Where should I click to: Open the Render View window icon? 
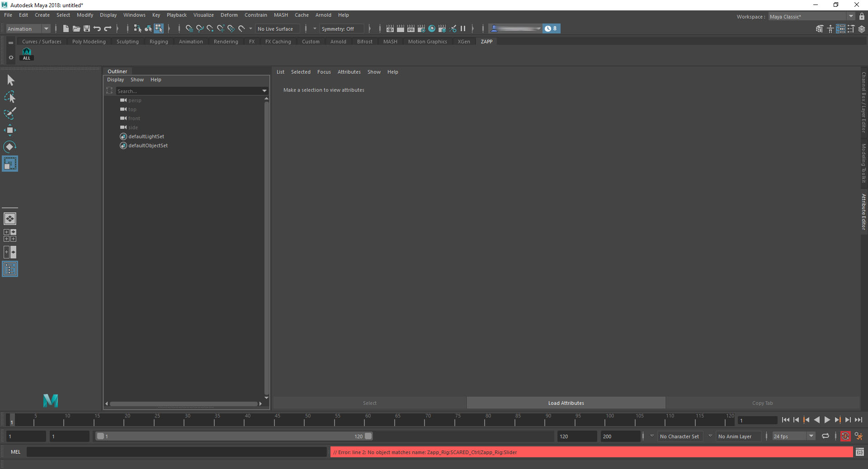[x=390, y=28]
